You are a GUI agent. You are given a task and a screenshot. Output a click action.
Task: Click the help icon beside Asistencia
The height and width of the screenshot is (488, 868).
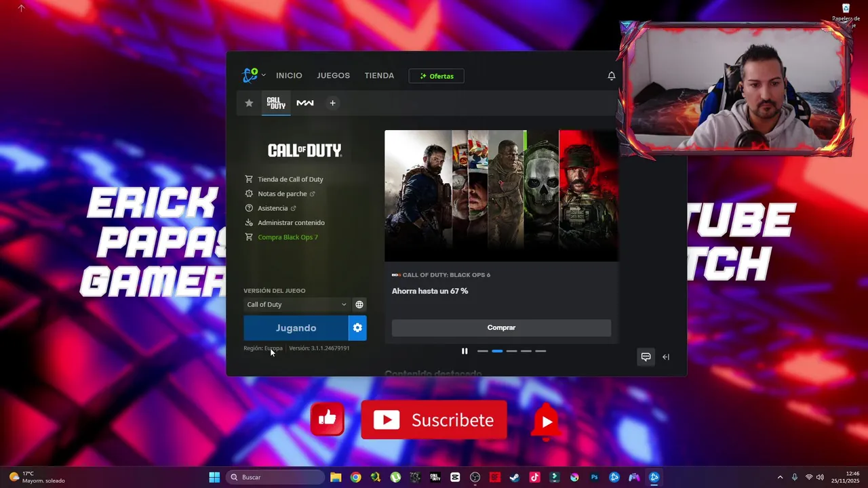coord(249,208)
